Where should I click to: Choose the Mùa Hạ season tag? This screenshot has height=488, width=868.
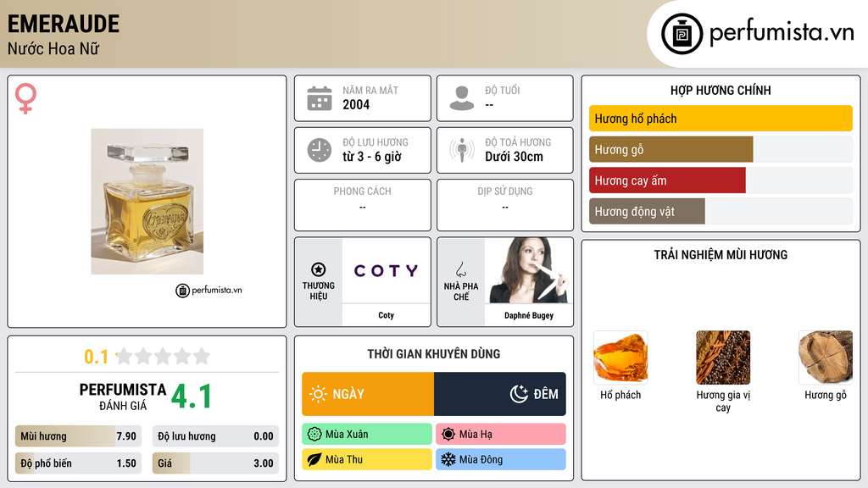click(501, 435)
